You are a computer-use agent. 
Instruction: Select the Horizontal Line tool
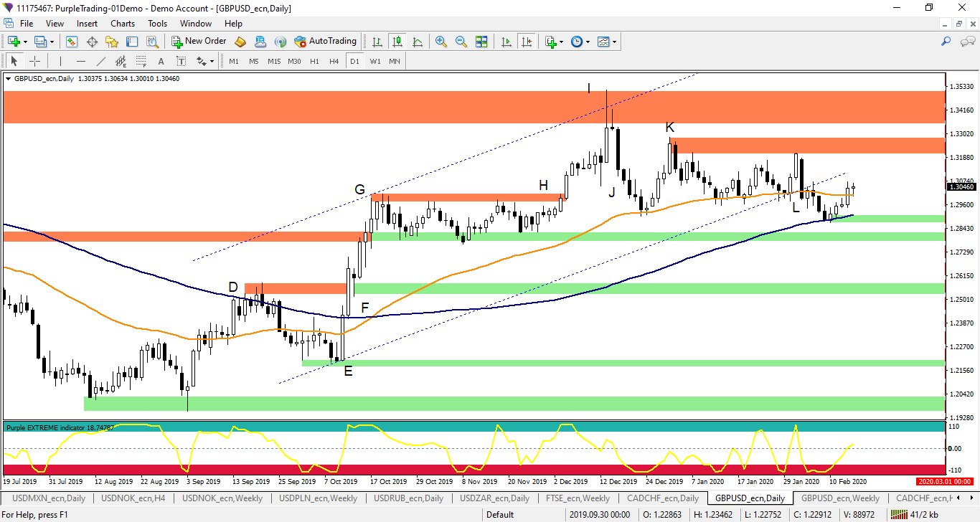point(80,61)
